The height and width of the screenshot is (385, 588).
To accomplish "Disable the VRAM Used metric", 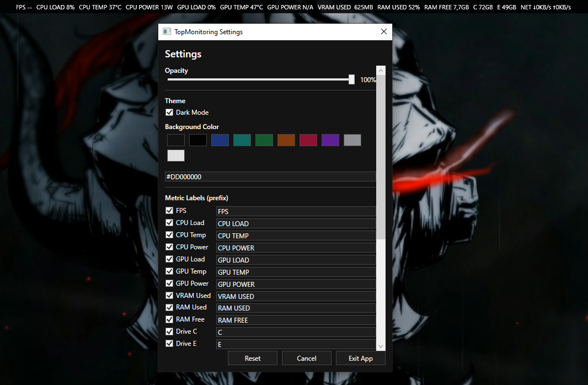I will click(169, 295).
